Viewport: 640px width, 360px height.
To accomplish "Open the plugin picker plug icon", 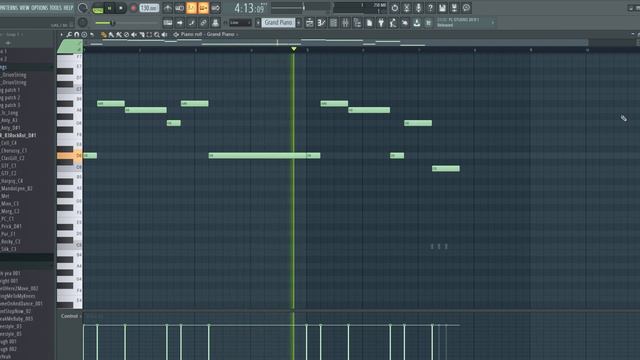I will pos(381,22).
